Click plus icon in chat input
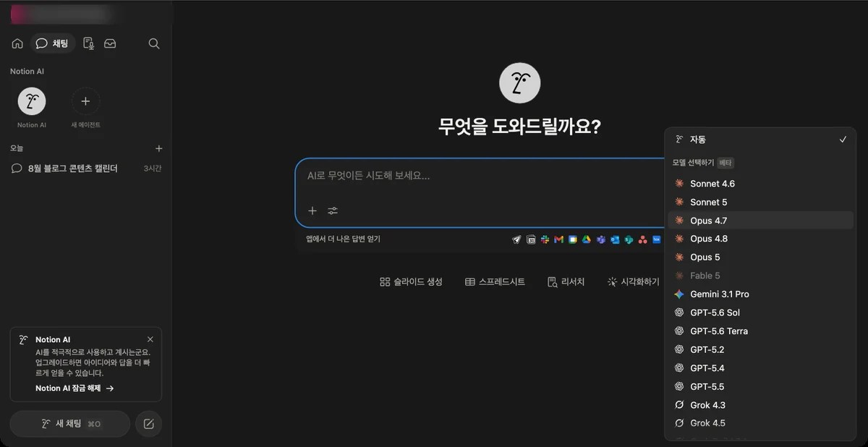The height and width of the screenshot is (447, 868). 312,210
